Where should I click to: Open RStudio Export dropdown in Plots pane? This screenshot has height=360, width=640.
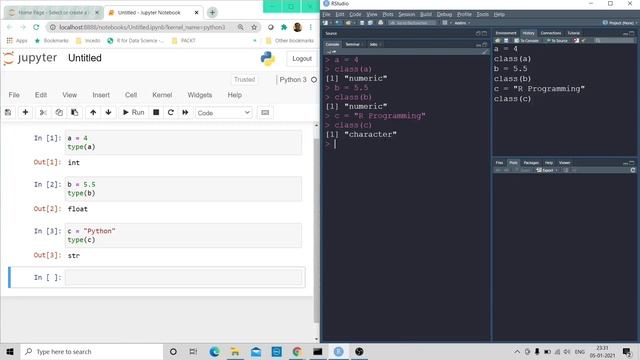click(x=547, y=170)
